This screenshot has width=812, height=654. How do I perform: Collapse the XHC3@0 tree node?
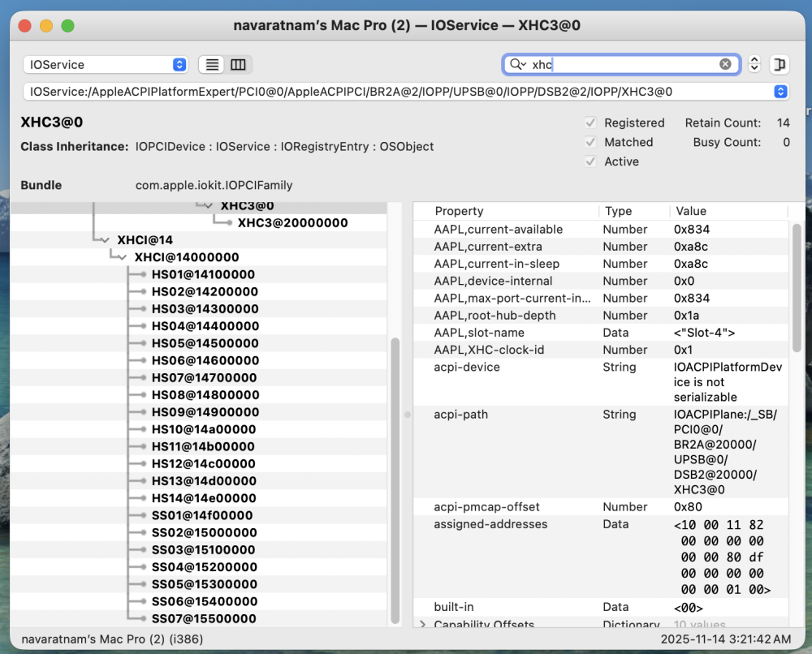[x=208, y=206]
